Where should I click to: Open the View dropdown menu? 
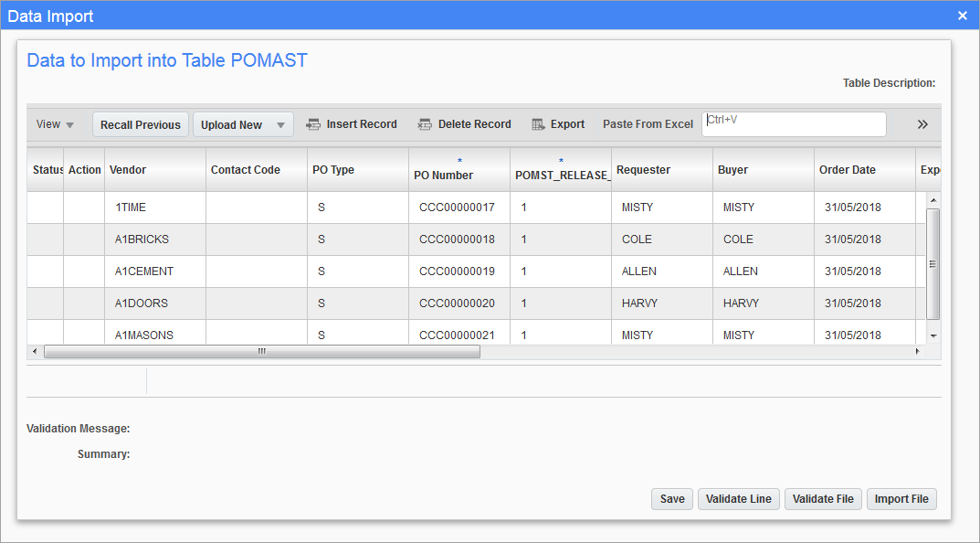click(55, 124)
